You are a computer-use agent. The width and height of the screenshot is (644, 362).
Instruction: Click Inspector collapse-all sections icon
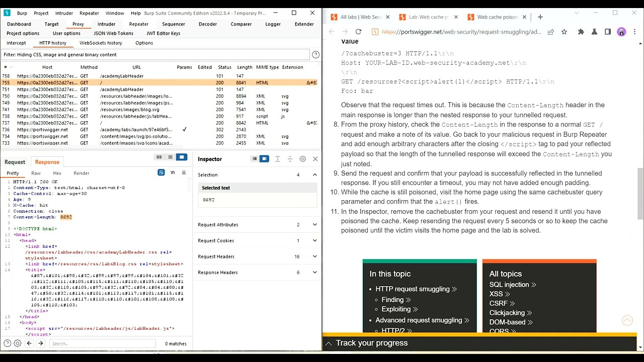coord(290,159)
